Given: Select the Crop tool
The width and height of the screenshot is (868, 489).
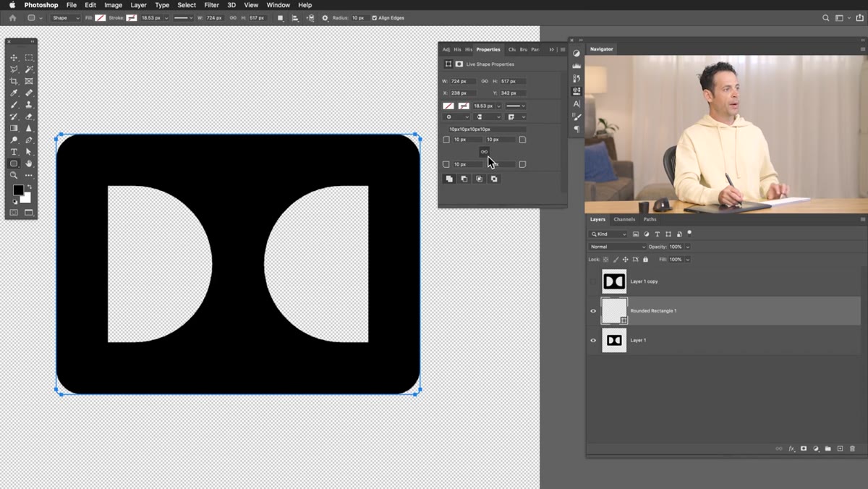Looking at the screenshot, I should pyautogui.click(x=14, y=81).
